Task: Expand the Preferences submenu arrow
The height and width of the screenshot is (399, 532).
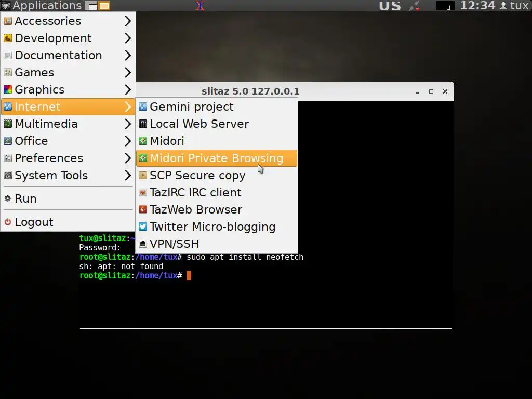Action: click(x=128, y=158)
